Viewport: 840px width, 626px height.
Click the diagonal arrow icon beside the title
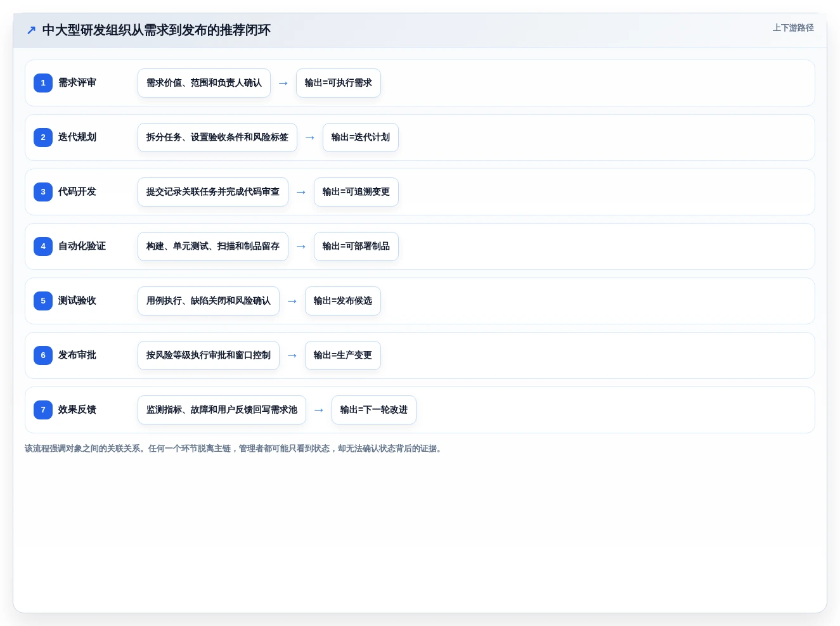[x=31, y=30]
